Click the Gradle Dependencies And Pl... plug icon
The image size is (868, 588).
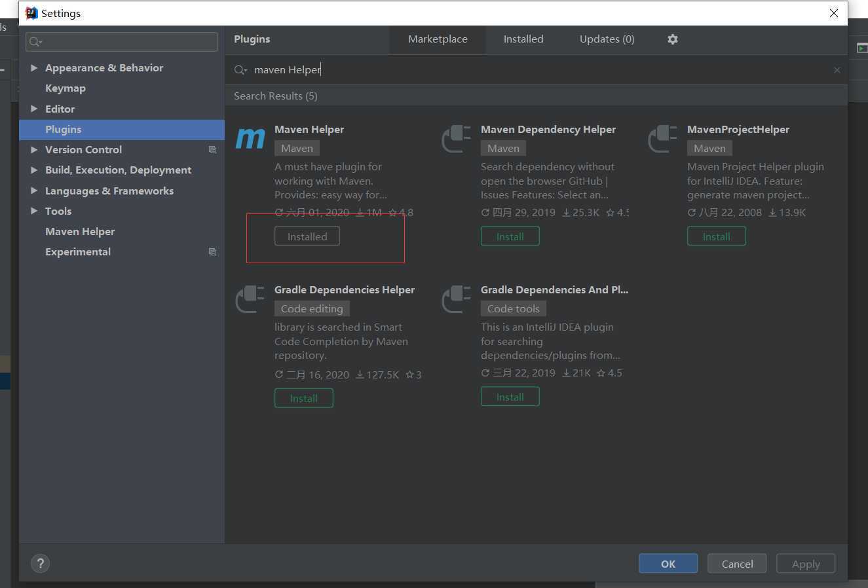pos(457,299)
